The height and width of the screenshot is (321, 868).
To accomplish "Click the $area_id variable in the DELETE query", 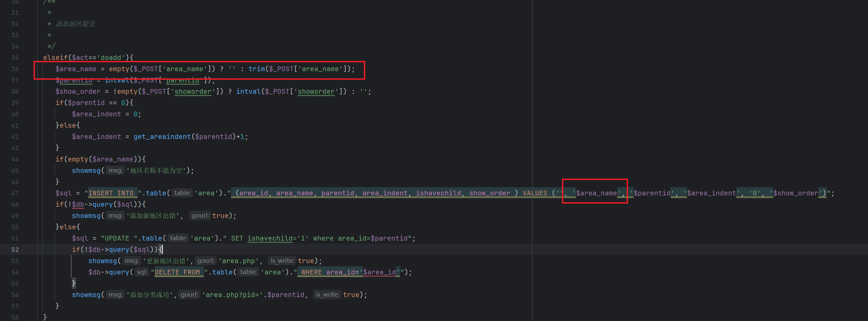I will (380, 272).
